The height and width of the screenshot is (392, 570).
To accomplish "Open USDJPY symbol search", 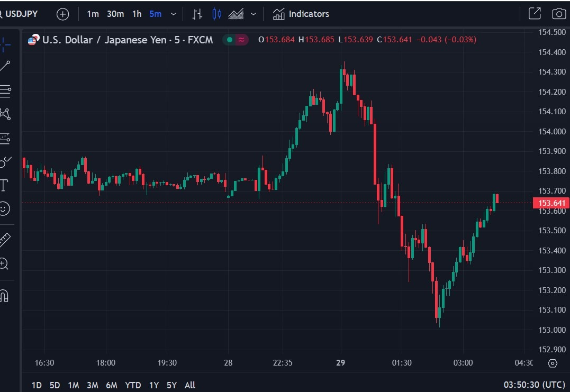I will [x=19, y=14].
